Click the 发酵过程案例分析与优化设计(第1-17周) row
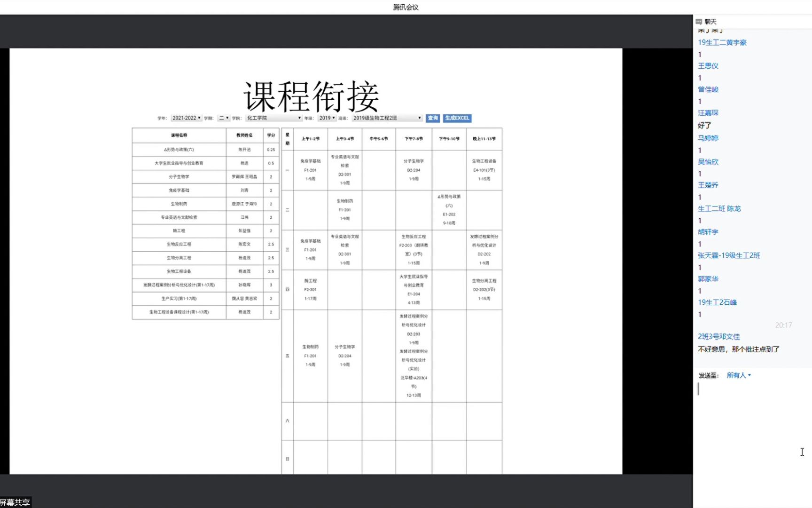This screenshot has width=812, height=508. pyautogui.click(x=205, y=285)
